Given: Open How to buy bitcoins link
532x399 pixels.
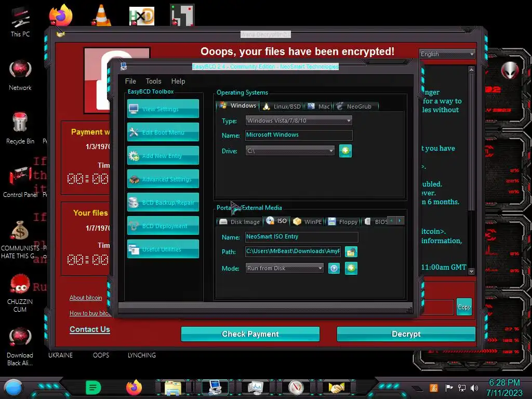Looking at the screenshot, I should pos(90,313).
